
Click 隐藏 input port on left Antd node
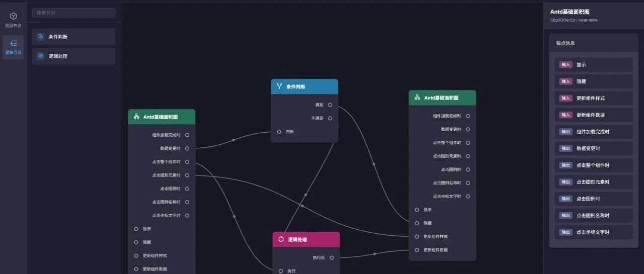(x=136, y=242)
